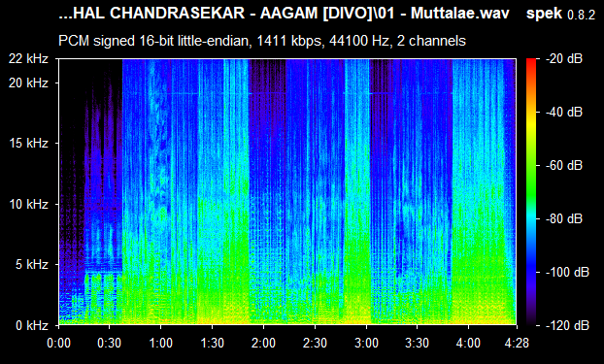Click the 1:00 time axis label
Image resolution: width=604 pixels, height=364 pixels.
pyautogui.click(x=160, y=343)
